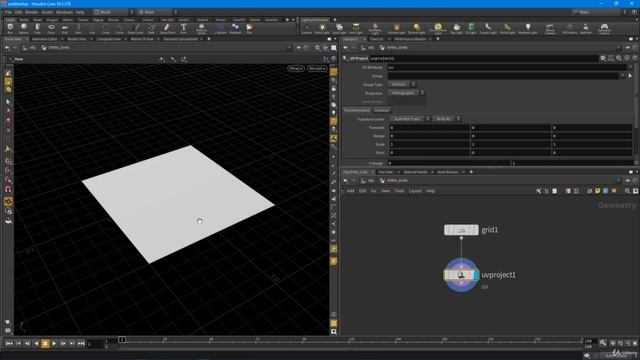Select the Platonic Solids shelf tool
The width and height of the screenshot is (640, 360).
201,29
